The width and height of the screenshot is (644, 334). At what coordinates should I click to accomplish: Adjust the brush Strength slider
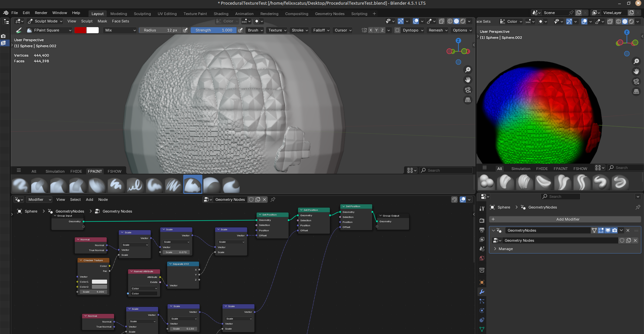(214, 30)
